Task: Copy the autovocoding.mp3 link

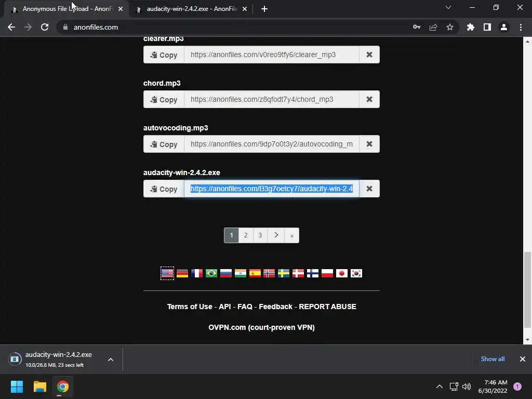Action: tap(164, 144)
